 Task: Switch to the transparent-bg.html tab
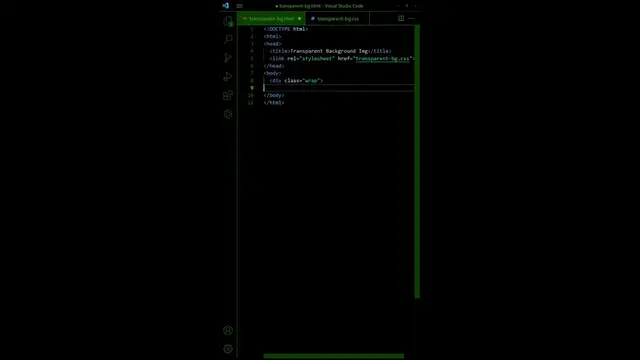click(271, 19)
